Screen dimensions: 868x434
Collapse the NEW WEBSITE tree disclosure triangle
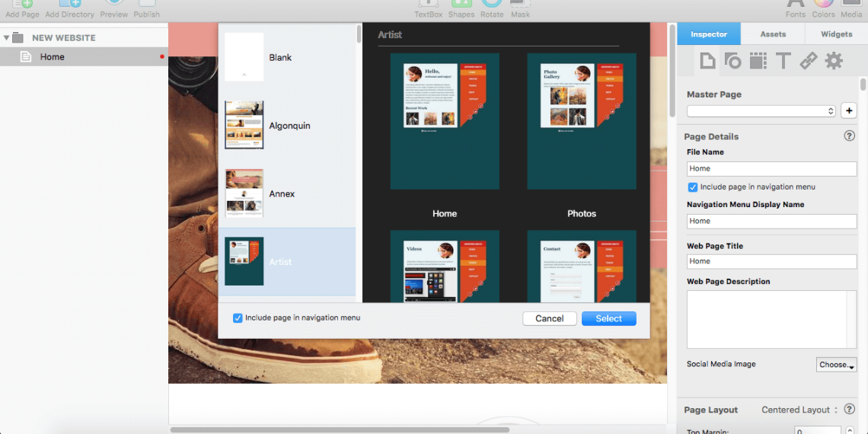7,37
